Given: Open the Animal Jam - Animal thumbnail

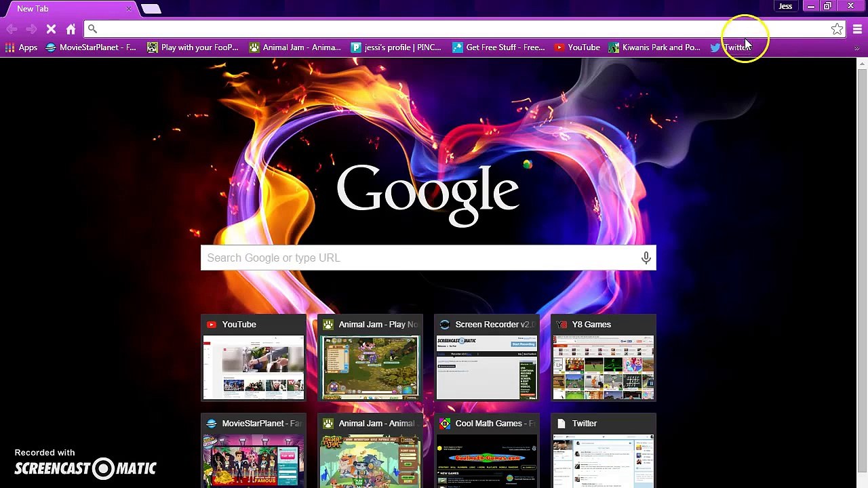Looking at the screenshot, I should tap(370, 451).
